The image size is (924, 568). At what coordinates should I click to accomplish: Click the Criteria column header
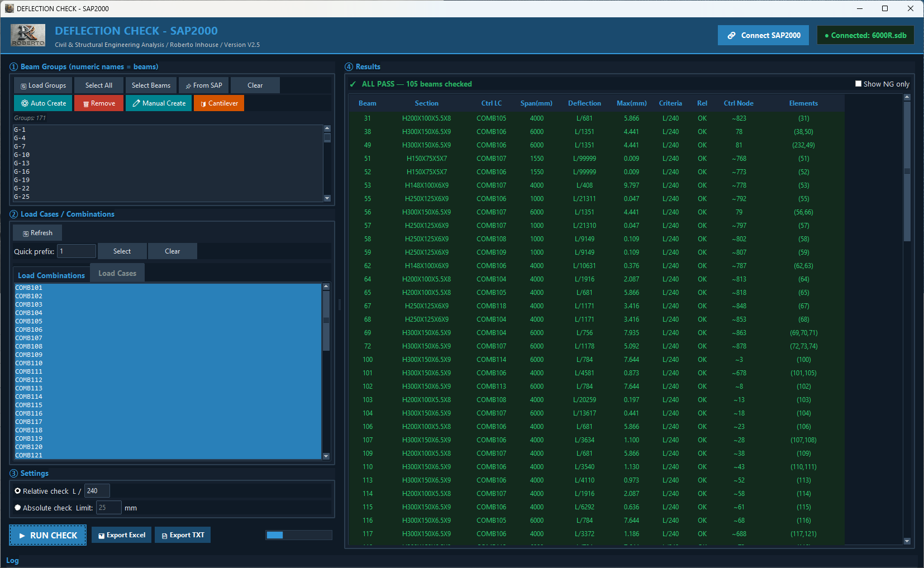pos(670,103)
